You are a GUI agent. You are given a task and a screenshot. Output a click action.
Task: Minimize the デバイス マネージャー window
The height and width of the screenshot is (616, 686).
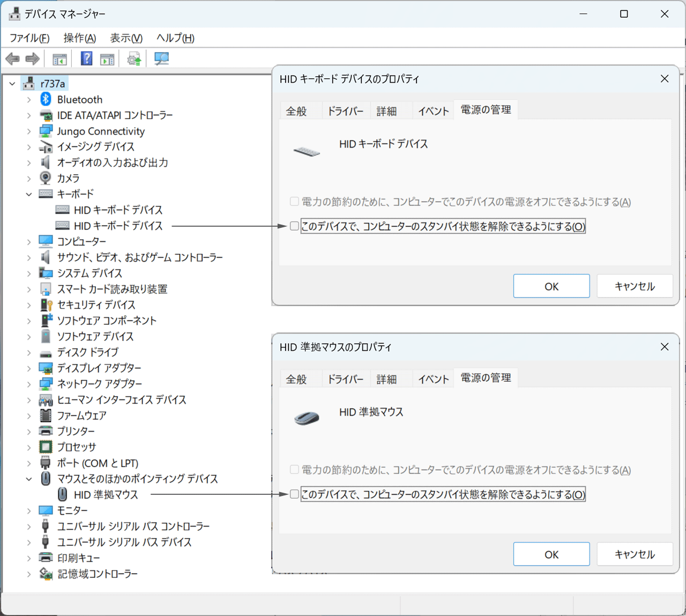click(x=584, y=14)
